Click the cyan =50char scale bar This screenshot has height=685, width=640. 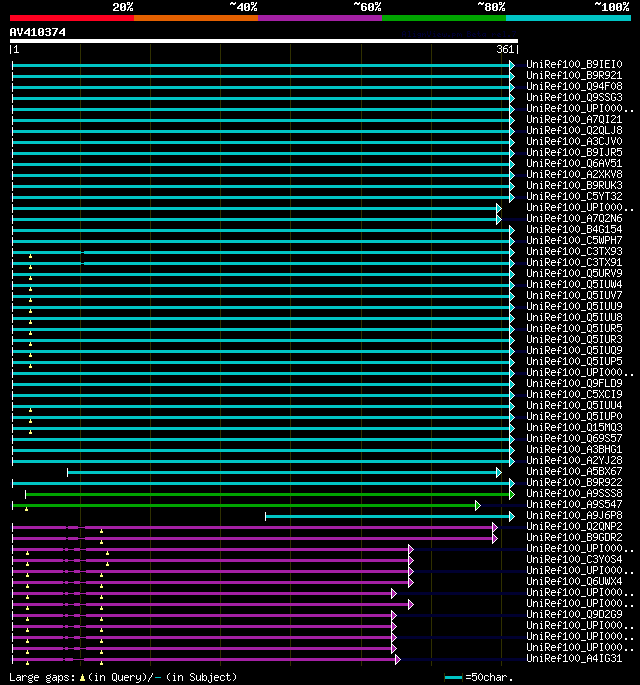tap(453, 678)
